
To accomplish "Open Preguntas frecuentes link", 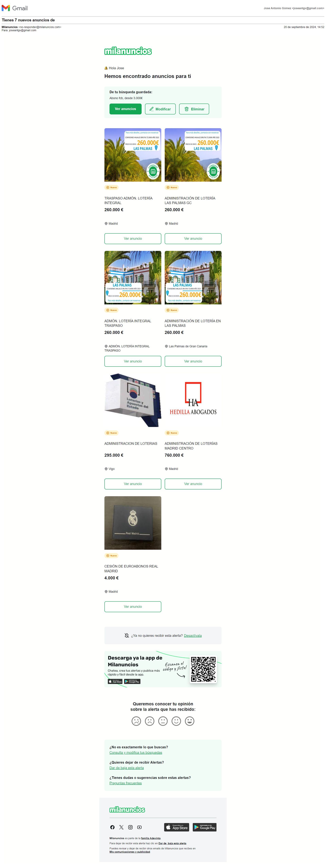I will coord(125,783).
